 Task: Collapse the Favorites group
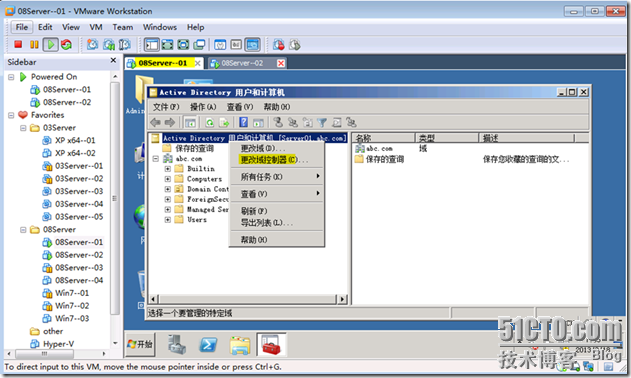[x=11, y=115]
